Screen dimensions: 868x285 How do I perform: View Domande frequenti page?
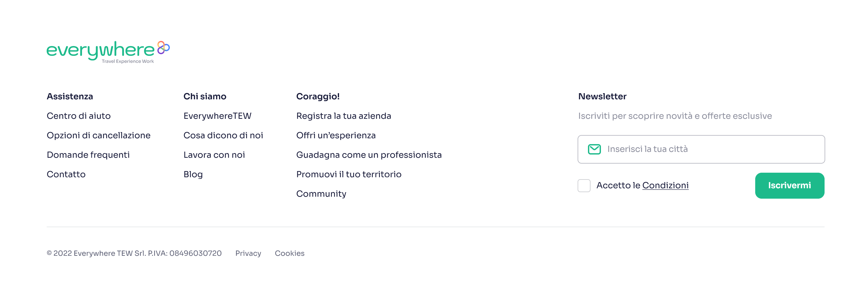[x=88, y=155]
